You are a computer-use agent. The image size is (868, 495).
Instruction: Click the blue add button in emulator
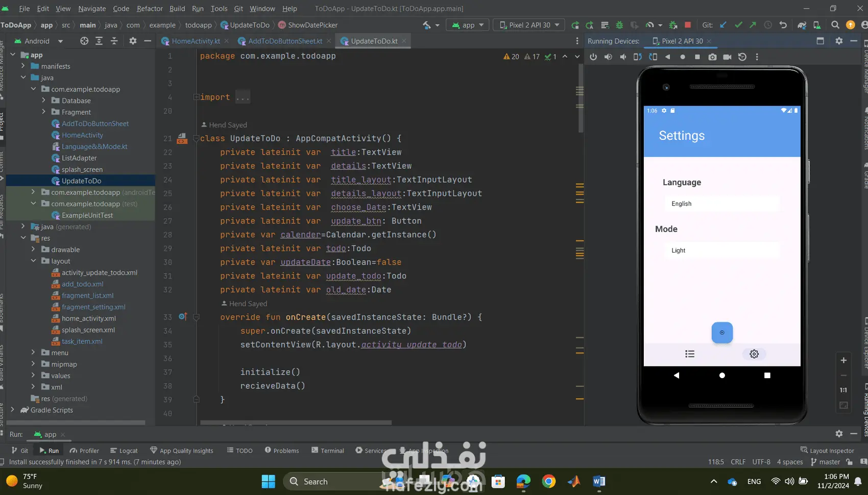pos(722,333)
